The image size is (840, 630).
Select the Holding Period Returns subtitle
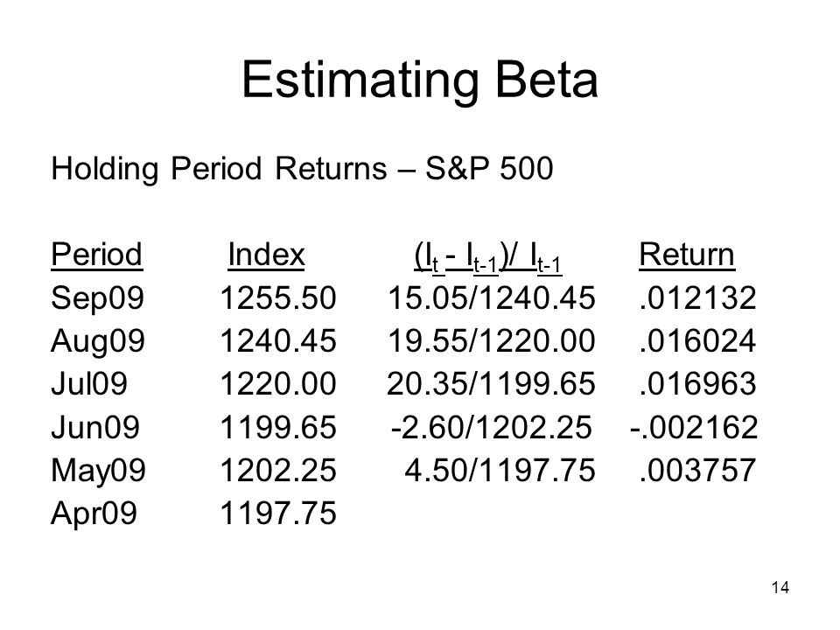[x=302, y=169]
